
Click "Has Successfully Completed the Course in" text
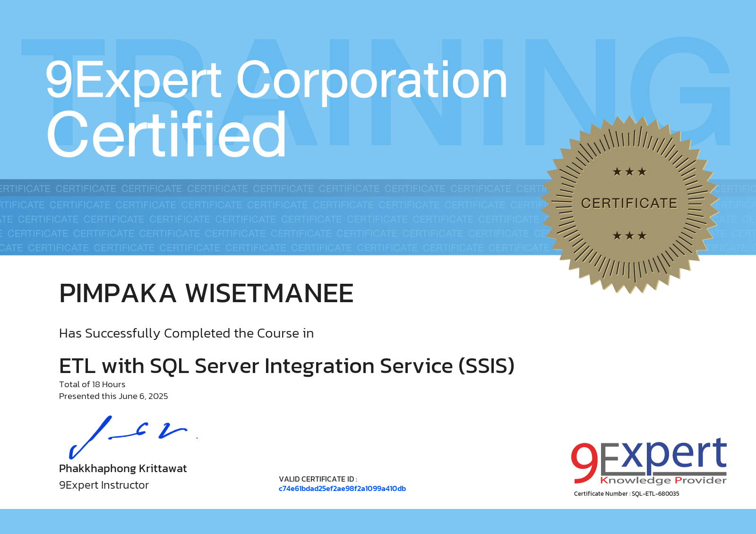[x=186, y=333]
